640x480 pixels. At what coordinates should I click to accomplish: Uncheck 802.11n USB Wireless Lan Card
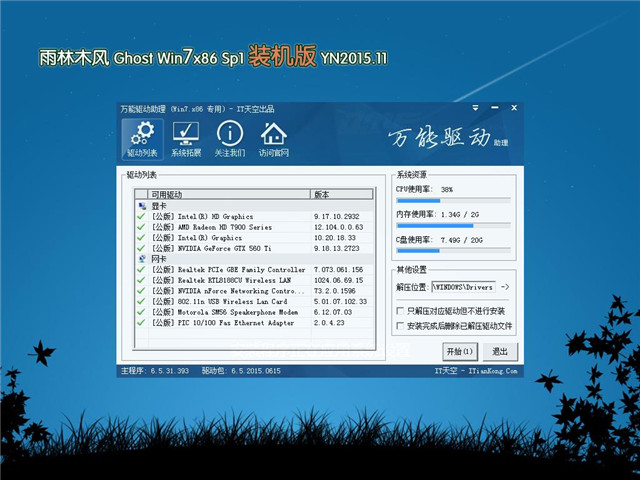point(141,301)
